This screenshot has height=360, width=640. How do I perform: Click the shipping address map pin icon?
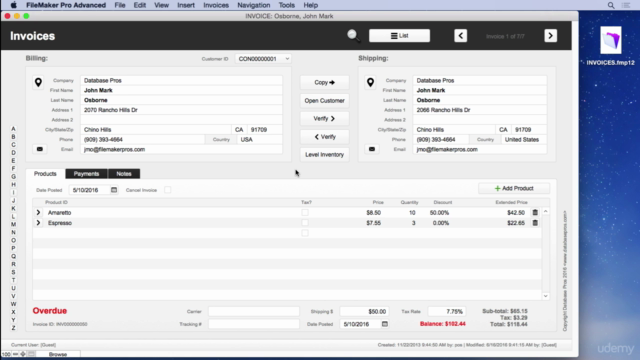(x=370, y=82)
